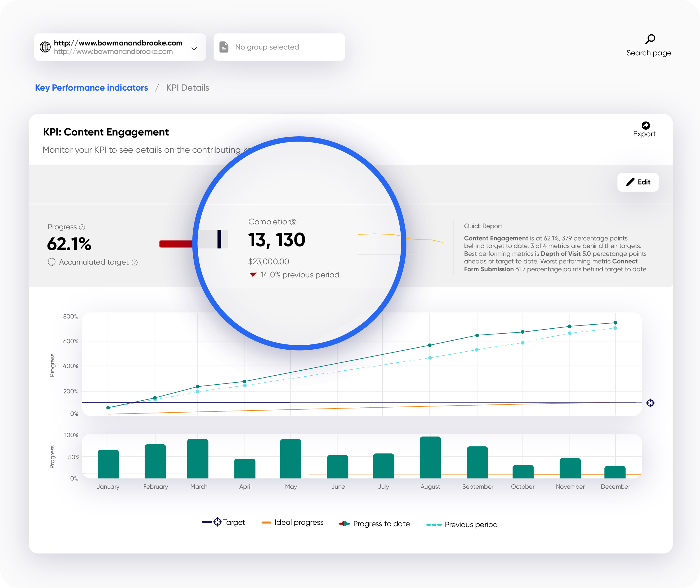Screen dimensions: 700x588
Task: Click the globe icon next to the website URL
Action: click(45, 47)
